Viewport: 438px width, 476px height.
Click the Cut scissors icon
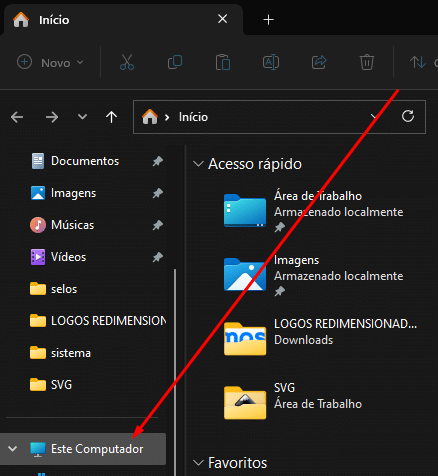coord(127,62)
